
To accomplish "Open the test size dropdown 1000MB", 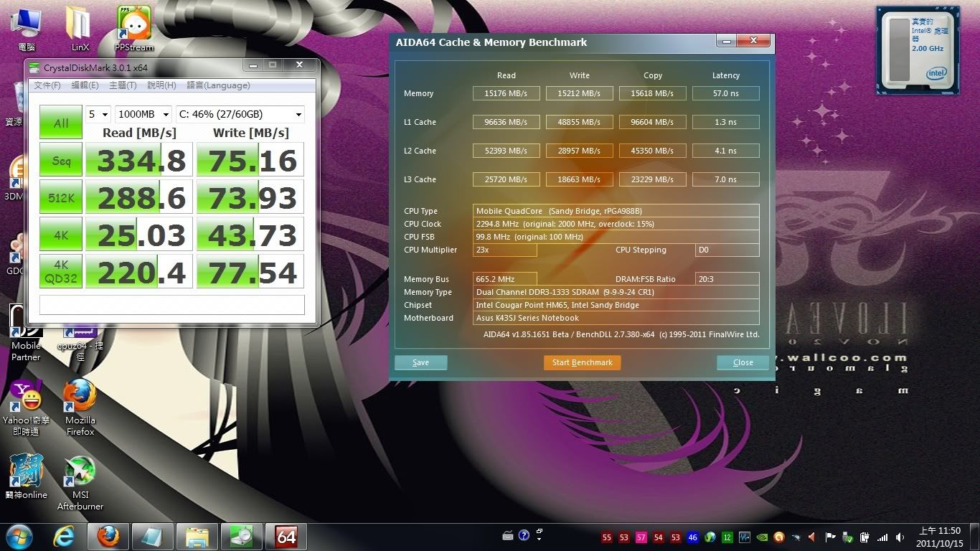I will 143,114.
